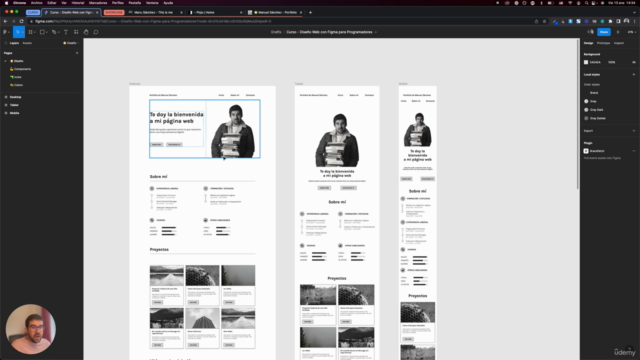Screen dimensions: 640x360
Task: Edit the background opacity 100% field
Action: (611, 62)
